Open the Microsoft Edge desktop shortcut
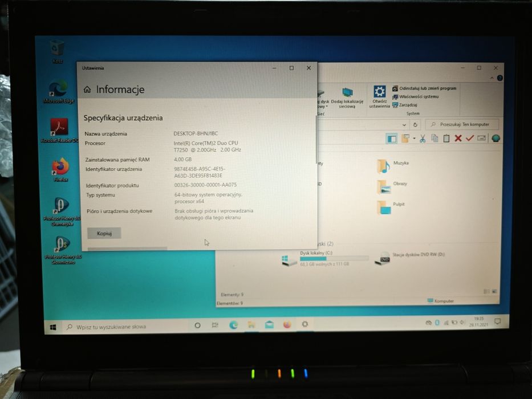Screen dimensions: 532x399 59,91
